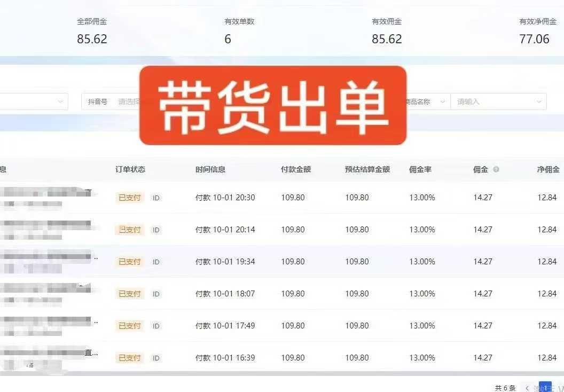The width and height of the screenshot is (564, 392).
Task: Click the ID badge on the 17:49 order
Action: (156, 326)
